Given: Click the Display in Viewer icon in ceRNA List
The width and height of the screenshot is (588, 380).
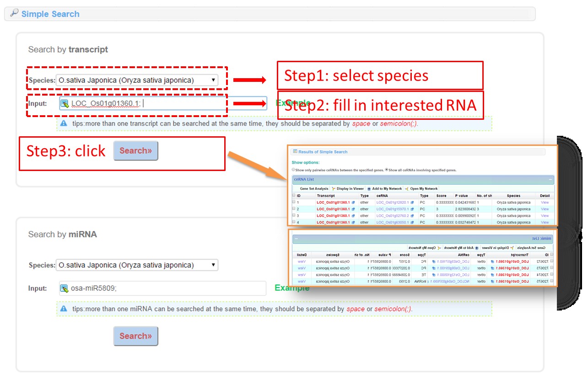Looking at the screenshot, I should point(334,188).
